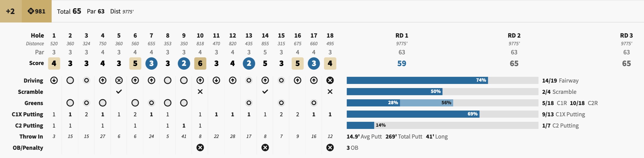Click the hole 10 double-bogey score 6
The image size is (644, 158).
tap(200, 64)
